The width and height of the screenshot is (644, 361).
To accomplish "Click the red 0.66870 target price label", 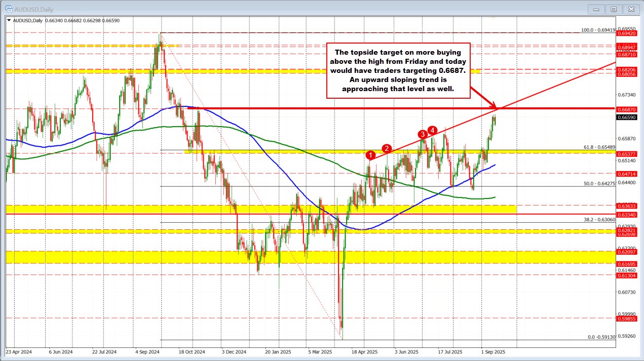I will point(626,109).
